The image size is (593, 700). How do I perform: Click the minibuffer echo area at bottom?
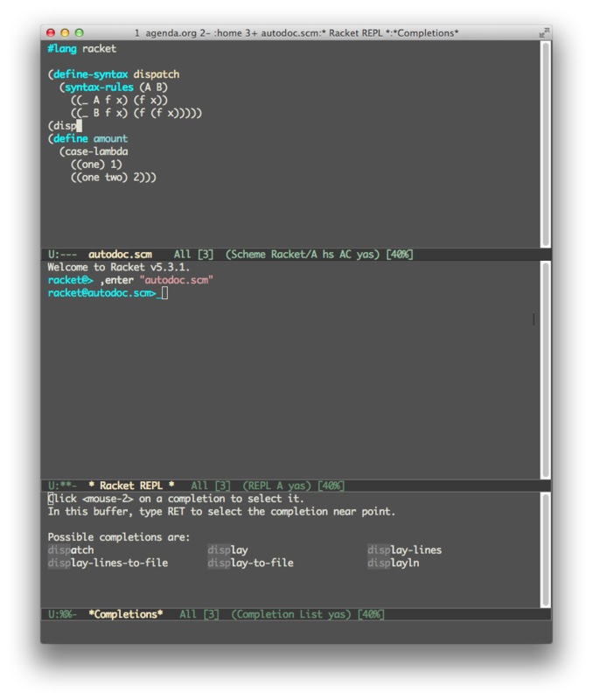pyautogui.click(x=296, y=632)
